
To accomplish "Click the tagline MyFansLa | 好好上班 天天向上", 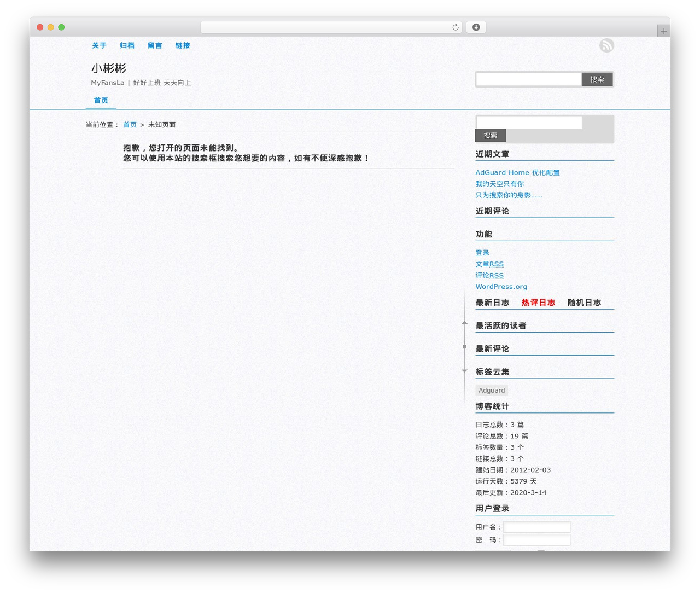I will coord(141,83).
